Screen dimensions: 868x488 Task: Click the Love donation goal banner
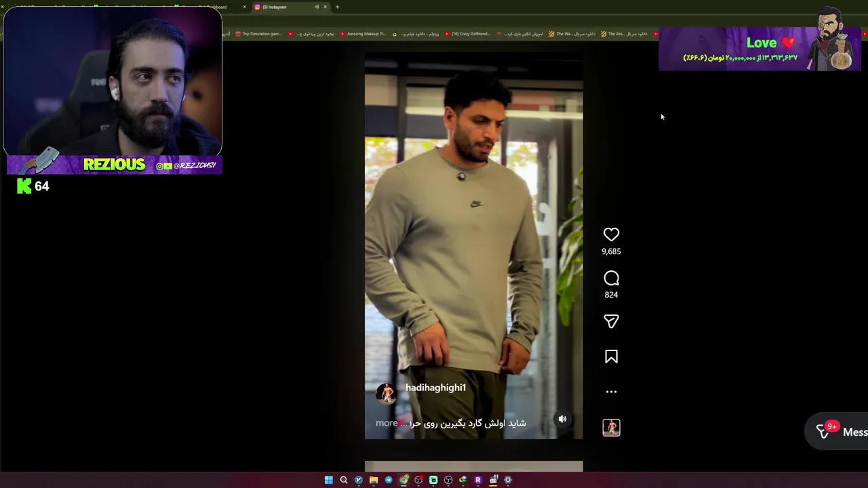pos(759,49)
